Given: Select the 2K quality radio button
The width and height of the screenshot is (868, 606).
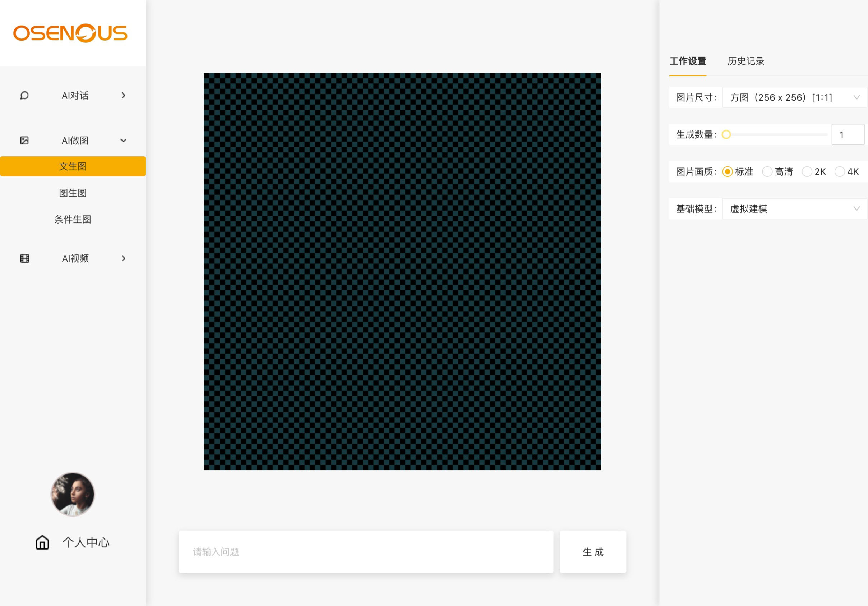Looking at the screenshot, I should pos(807,172).
